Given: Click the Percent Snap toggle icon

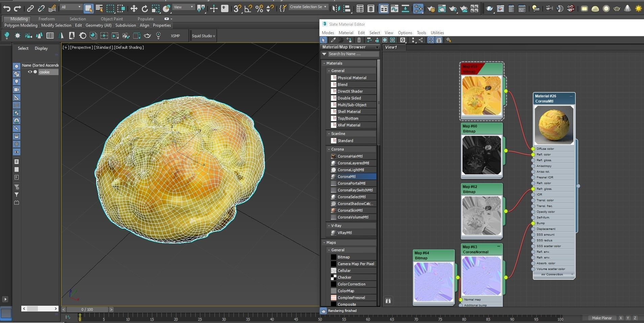Looking at the screenshot, I should 259,8.
